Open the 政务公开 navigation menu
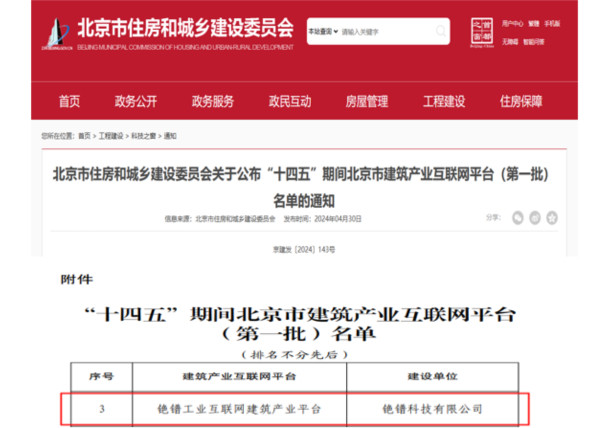 pos(136,101)
